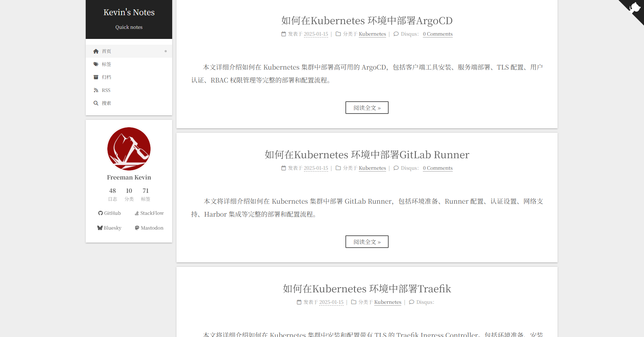This screenshot has width=644, height=337.
Task: Open Kubernetes category on GitLab Runner post
Action: 372,168
